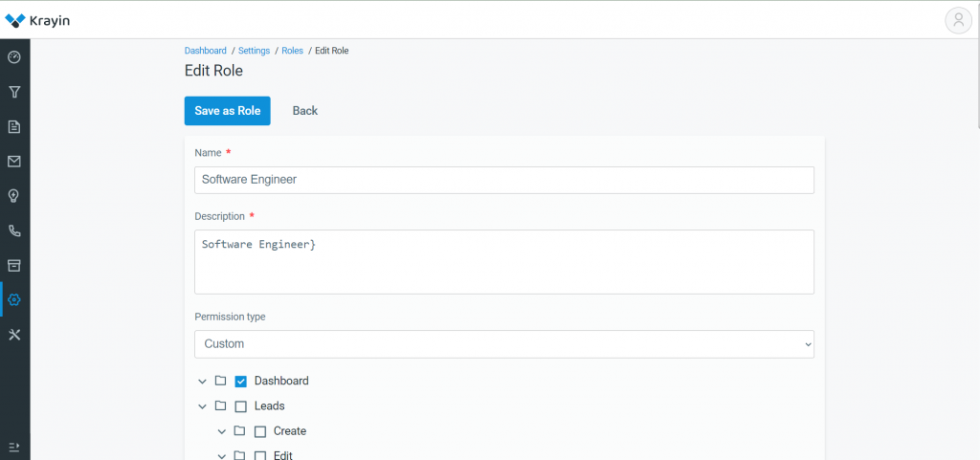This screenshot has height=460, width=980.
Task: Click the Permission type label
Action: (230, 317)
